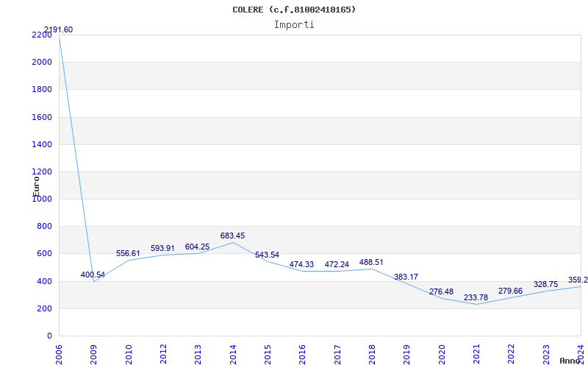Click the 474.33 data label
588x368 pixels.
point(301,265)
